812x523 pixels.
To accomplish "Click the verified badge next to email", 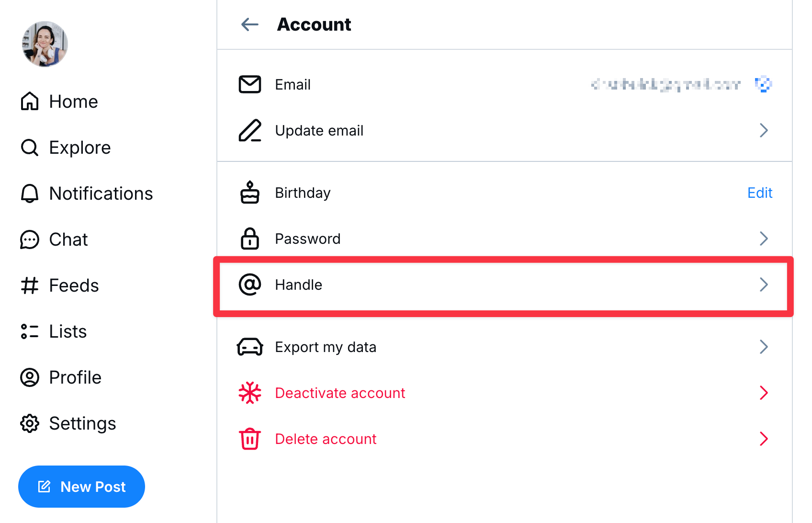I will coord(763,84).
